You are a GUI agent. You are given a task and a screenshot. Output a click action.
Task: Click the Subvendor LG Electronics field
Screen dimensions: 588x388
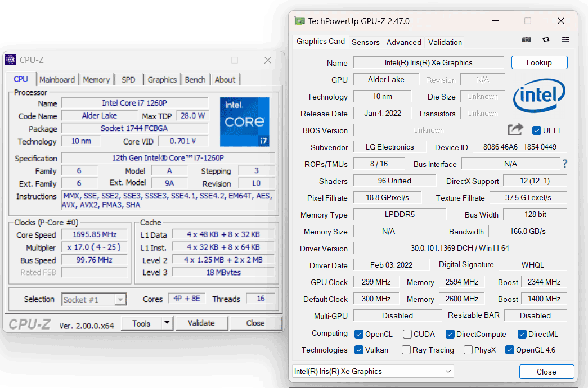389,147
